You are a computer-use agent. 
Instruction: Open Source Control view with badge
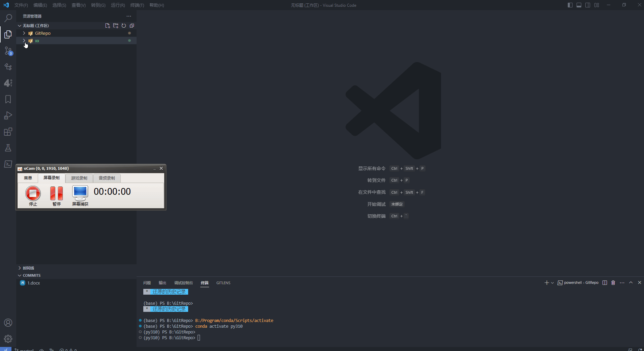coord(8,51)
